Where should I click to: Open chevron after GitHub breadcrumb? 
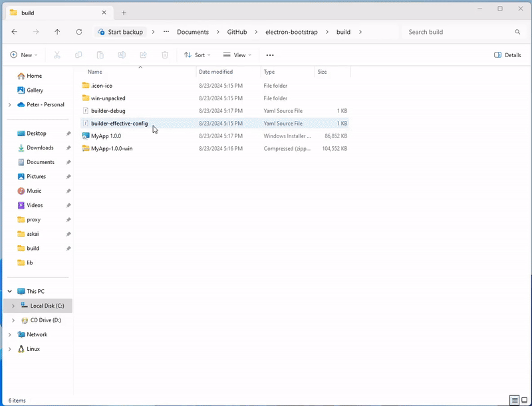click(257, 32)
